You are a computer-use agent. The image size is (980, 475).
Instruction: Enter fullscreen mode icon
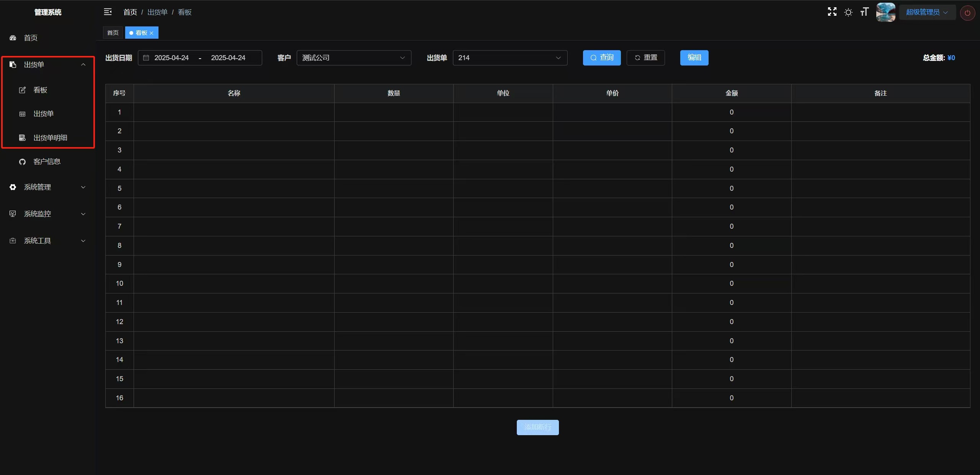(x=832, y=12)
